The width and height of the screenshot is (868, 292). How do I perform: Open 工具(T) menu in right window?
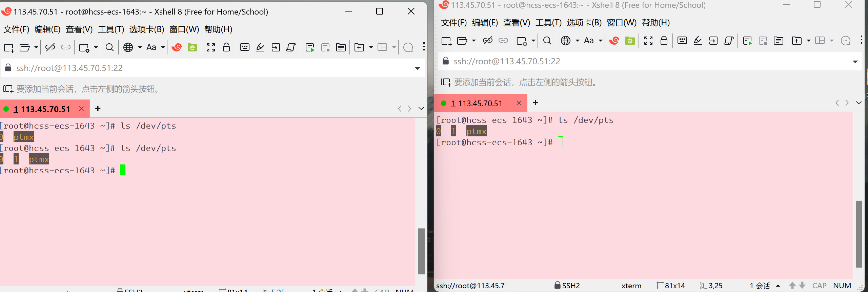pyautogui.click(x=548, y=23)
